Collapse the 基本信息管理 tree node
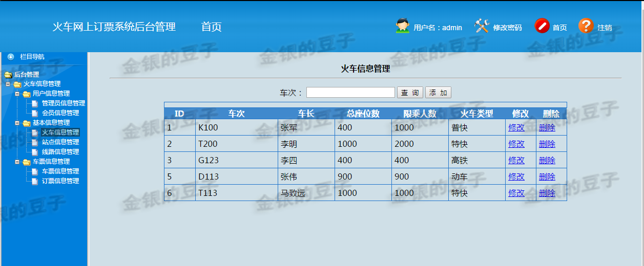Screen dimensions: 644x266 pyautogui.click(x=17, y=123)
